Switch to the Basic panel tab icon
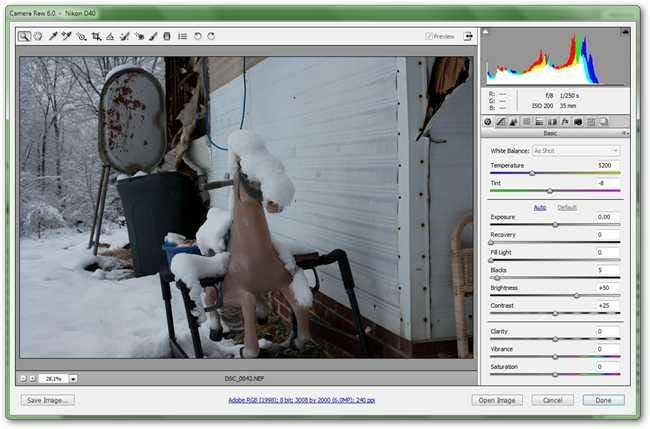 tap(488, 121)
